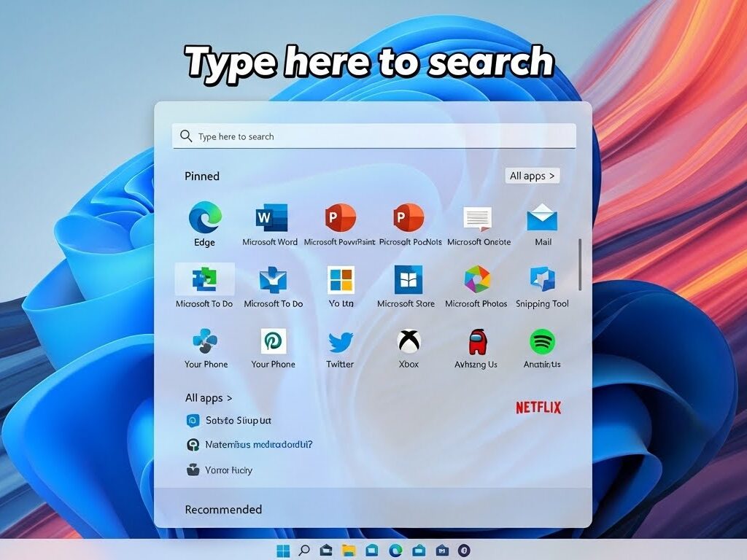Click the magnifier icon inside the search box
747x560 pixels.
(186, 136)
